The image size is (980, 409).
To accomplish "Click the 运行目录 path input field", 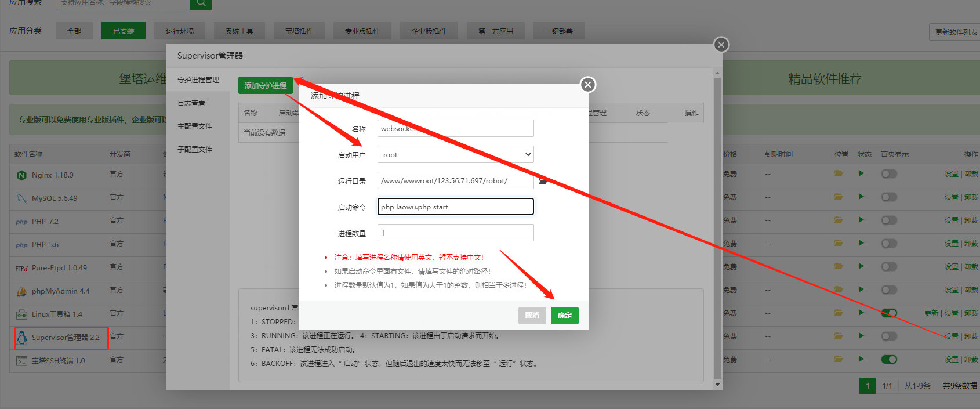I will 456,180.
